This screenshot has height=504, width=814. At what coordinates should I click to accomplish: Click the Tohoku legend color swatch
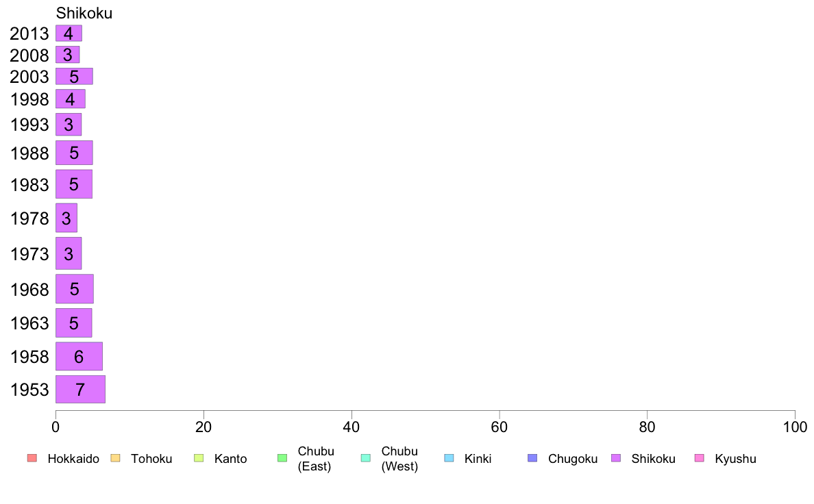[115, 458]
